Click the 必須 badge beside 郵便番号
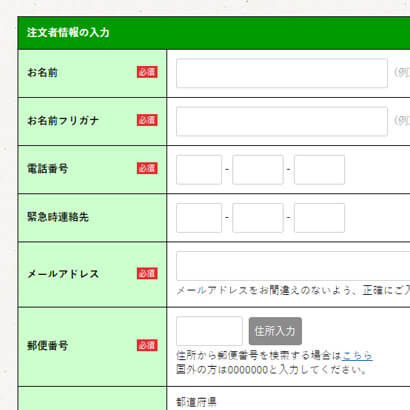Viewport: 410px width, 410px height. (x=147, y=345)
